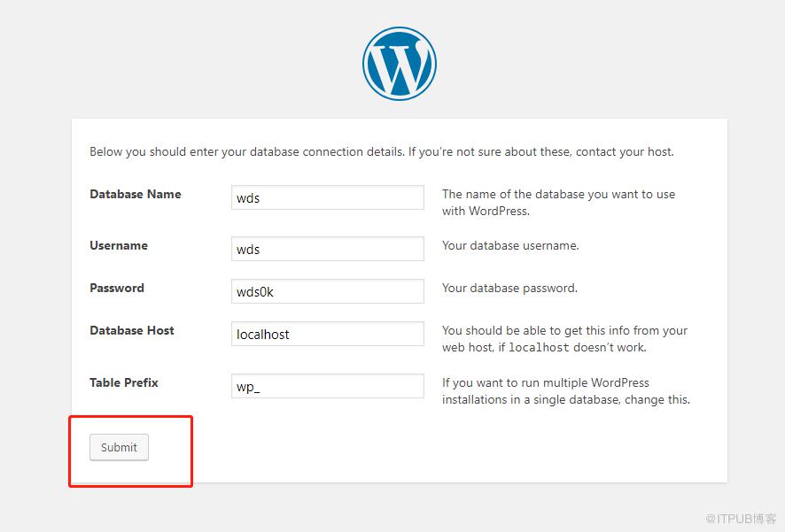Viewport: 785px width, 532px height.
Task: Click the description naming the database for WordPress
Action: (x=558, y=203)
